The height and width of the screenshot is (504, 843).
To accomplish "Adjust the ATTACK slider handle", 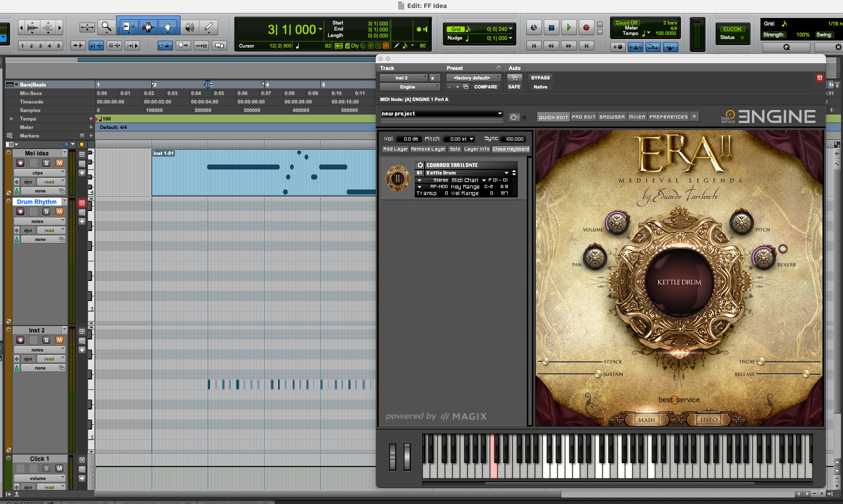I will coord(545,361).
